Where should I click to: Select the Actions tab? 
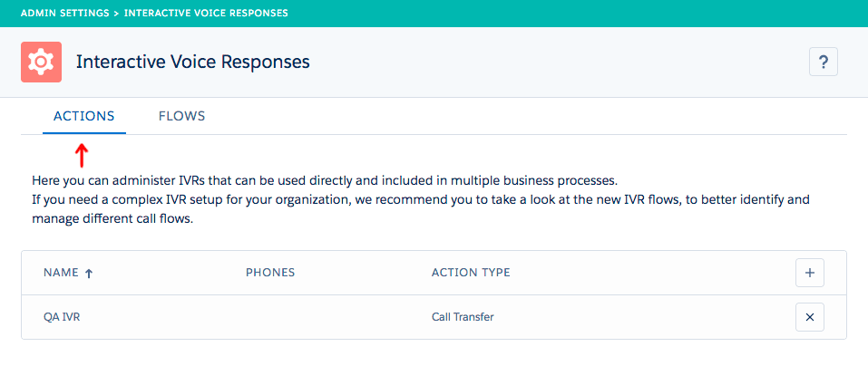[x=83, y=116]
